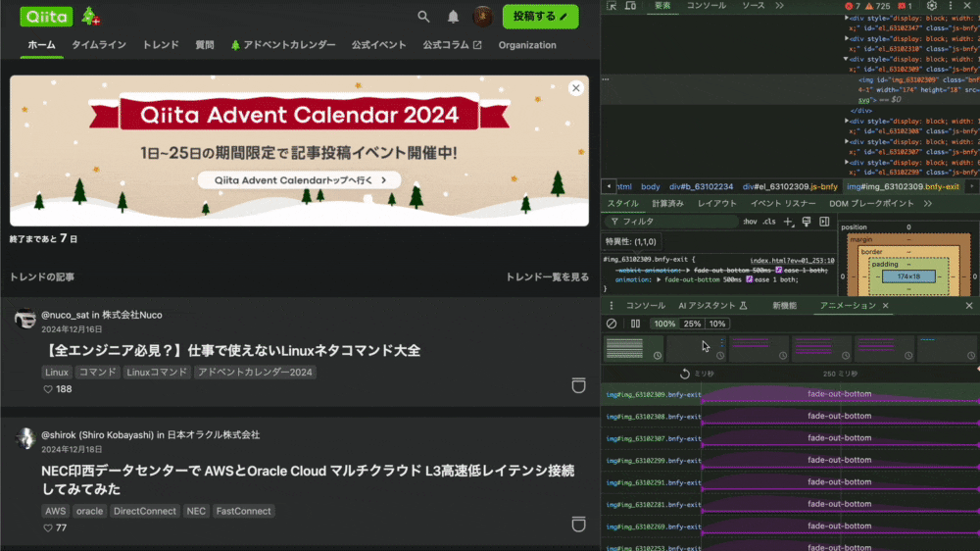Show more Styles pane tabs chevron
This screenshot has height=551, width=980.
[927, 203]
